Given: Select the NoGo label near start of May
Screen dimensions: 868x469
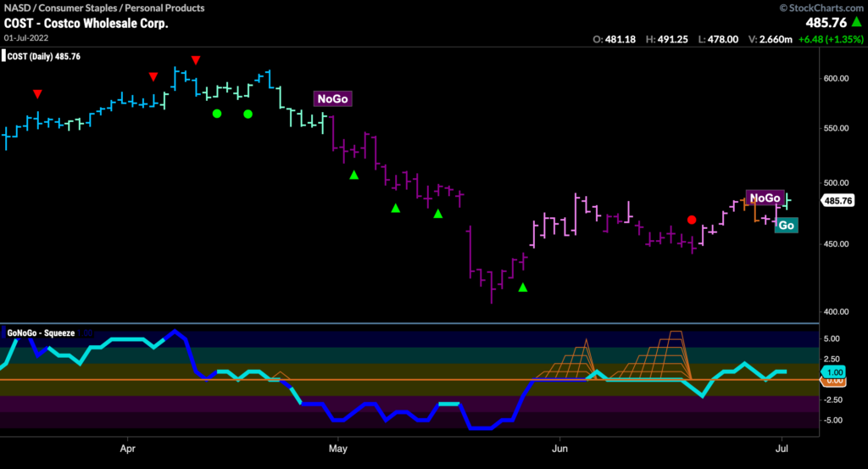Looking at the screenshot, I should [332, 98].
